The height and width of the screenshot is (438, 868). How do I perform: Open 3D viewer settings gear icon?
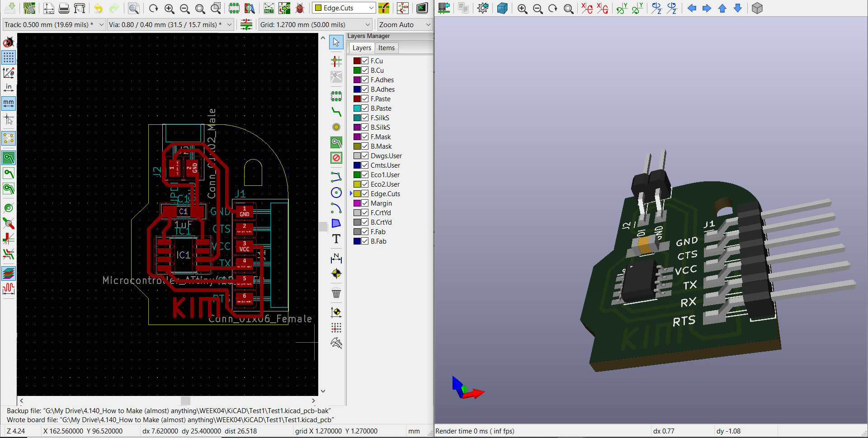pos(482,8)
